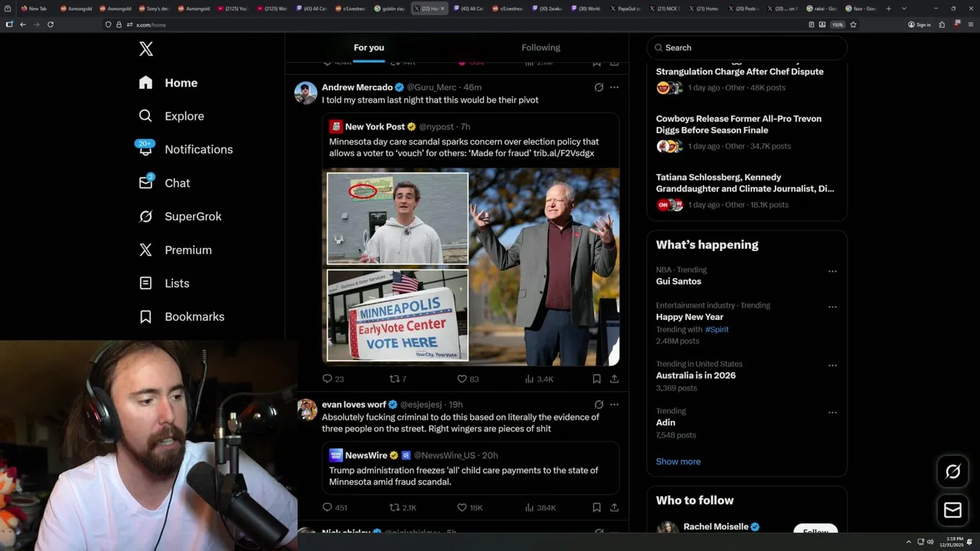980x551 pixels.
Task: Open the Strangulation Charge After Chef Dispute story
Action: pyautogui.click(x=740, y=72)
